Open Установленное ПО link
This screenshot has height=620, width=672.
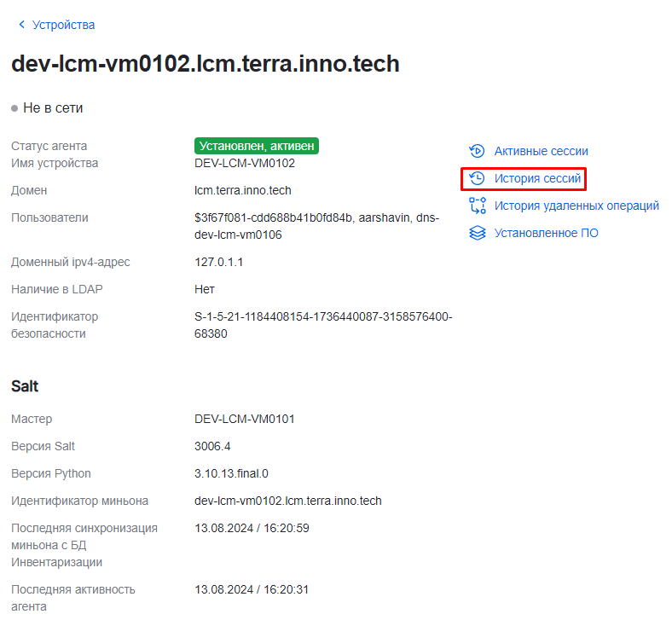546,233
